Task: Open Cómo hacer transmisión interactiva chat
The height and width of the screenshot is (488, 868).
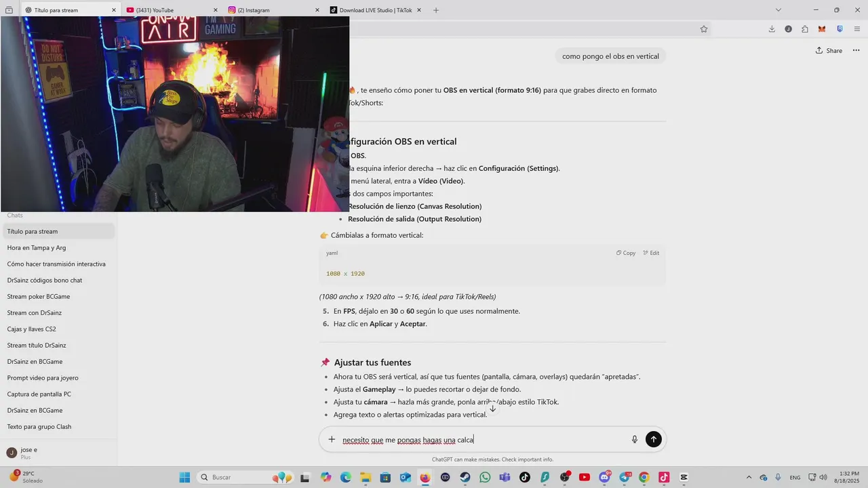Action: point(58,264)
